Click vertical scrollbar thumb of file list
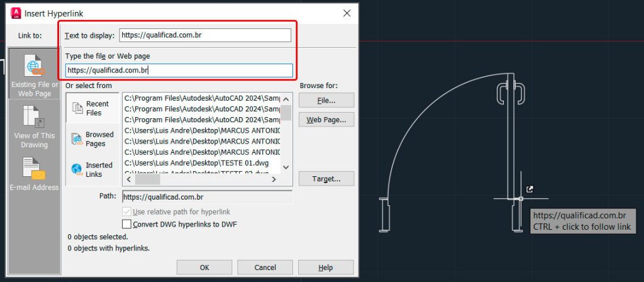Image resolution: width=644 pixels, height=282 pixels. click(x=286, y=113)
